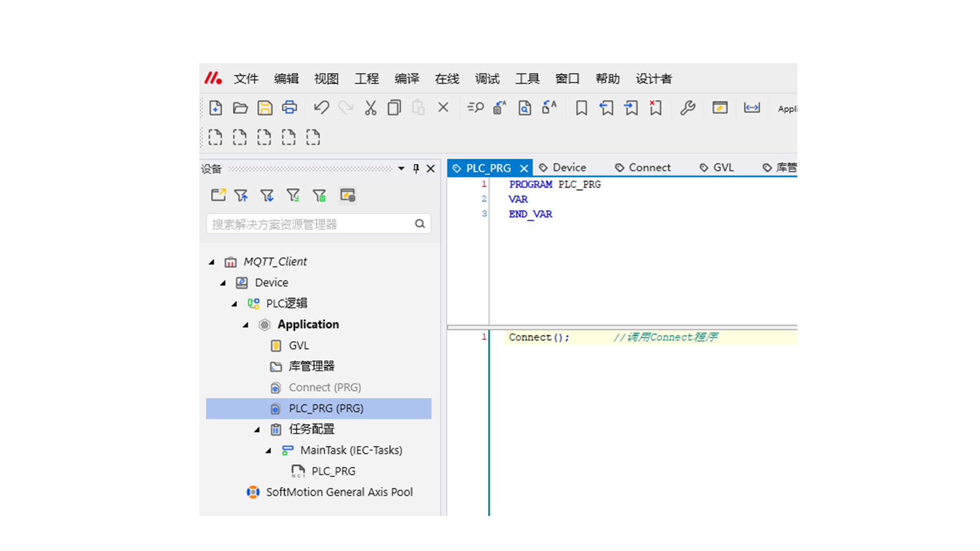Click the Paste clipboard icon
Viewport: 980px width, 551px height.
point(419,108)
